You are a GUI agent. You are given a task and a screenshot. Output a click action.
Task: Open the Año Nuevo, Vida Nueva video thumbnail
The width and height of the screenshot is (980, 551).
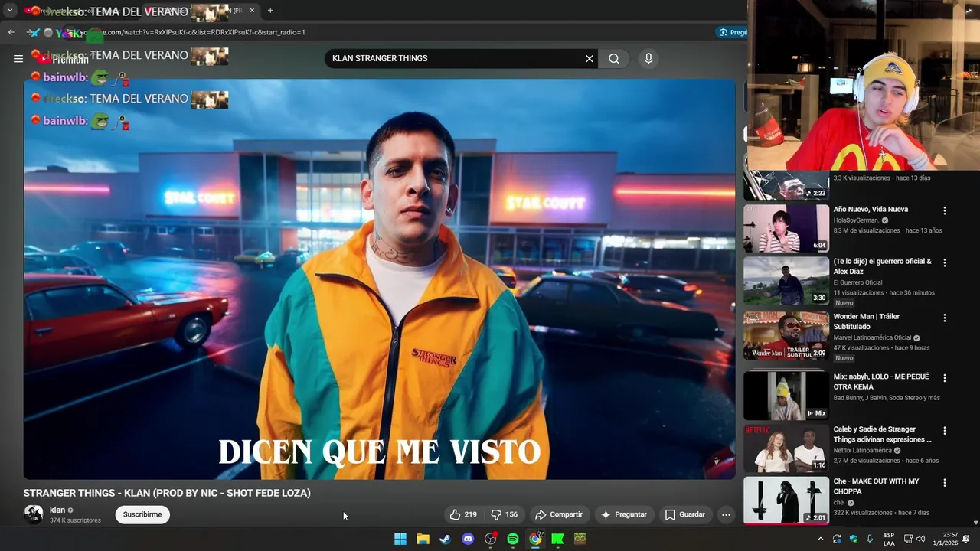(x=786, y=228)
